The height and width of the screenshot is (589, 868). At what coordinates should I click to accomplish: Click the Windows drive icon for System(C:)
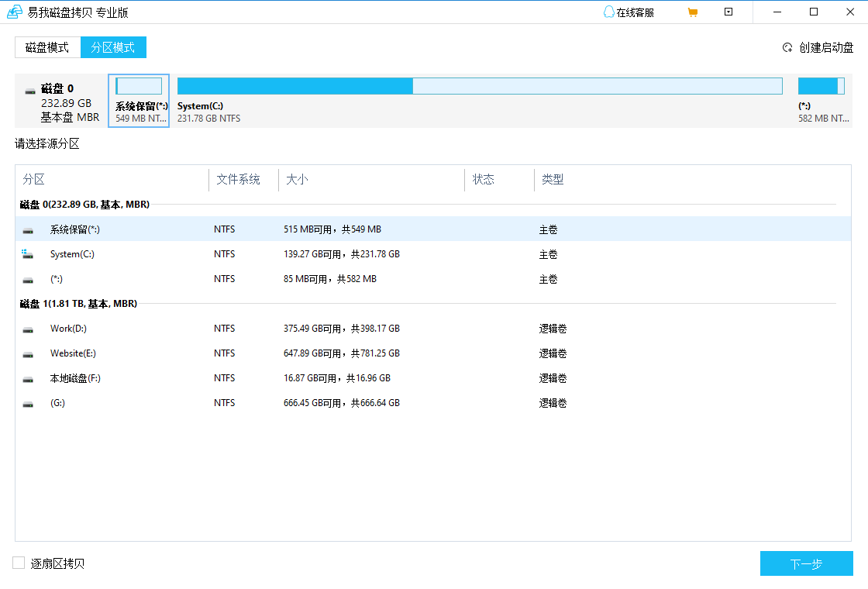point(27,254)
